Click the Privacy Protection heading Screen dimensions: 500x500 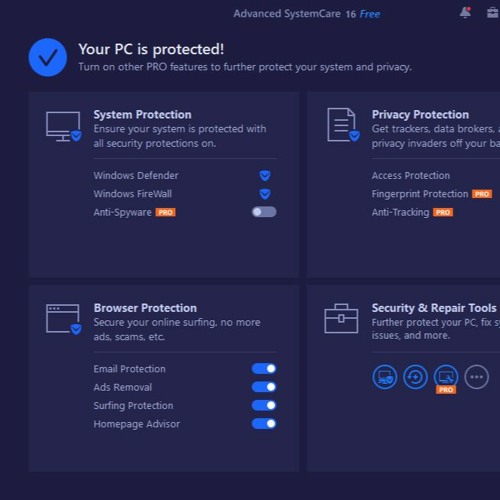point(420,115)
